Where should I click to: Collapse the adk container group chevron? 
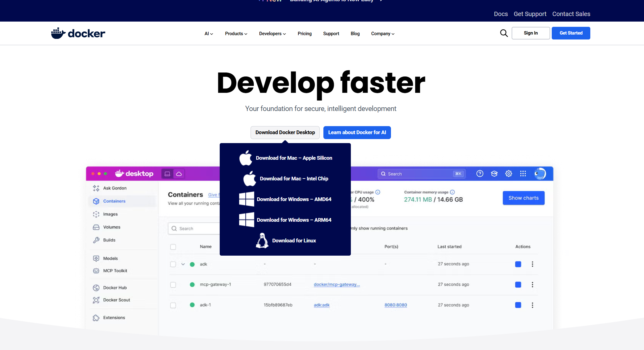183,264
